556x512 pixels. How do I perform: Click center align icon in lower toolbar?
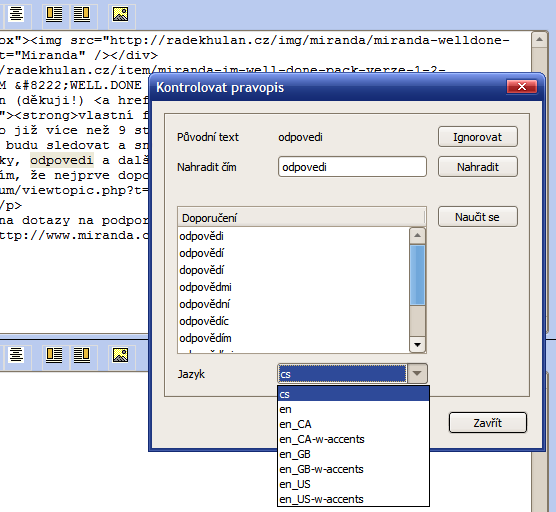[16, 355]
